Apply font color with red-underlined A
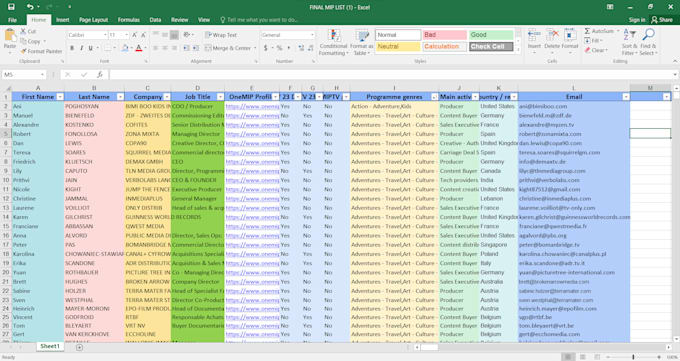This screenshot has height=361, width=680. (x=139, y=48)
